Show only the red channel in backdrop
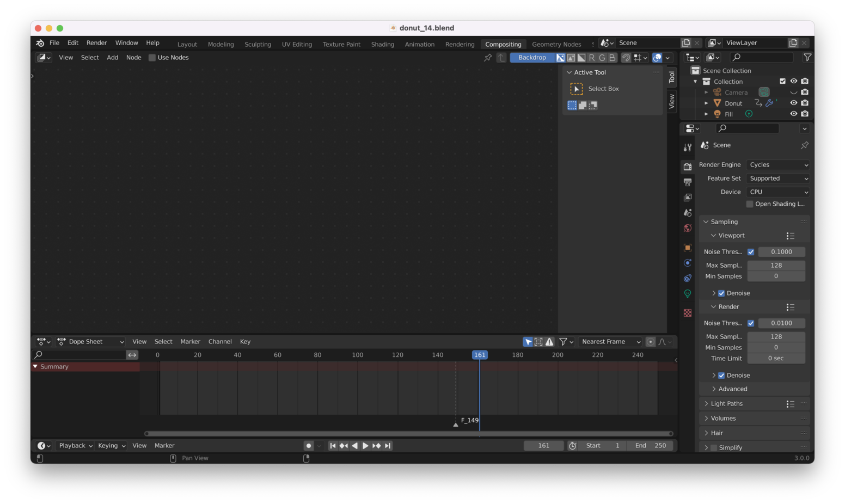Image resolution: width=845 pixels, height=504 pixels. tap(592, 57)
